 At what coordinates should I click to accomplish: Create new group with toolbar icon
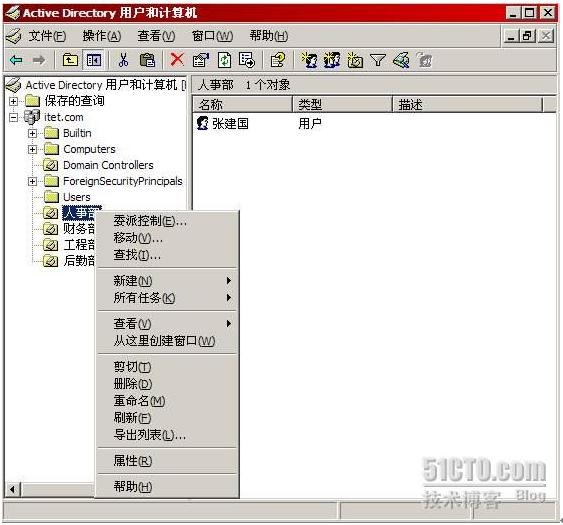pos(332,60)
